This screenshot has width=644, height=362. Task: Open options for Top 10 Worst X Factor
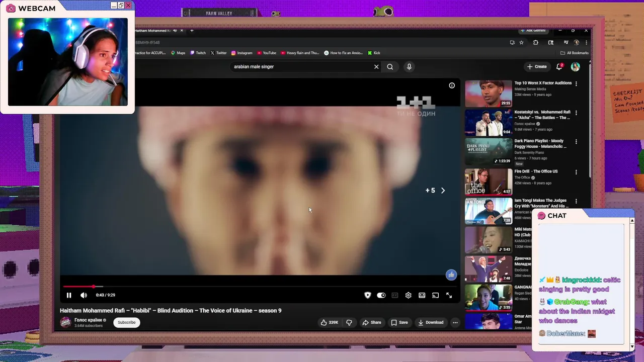tap(576, 83)
